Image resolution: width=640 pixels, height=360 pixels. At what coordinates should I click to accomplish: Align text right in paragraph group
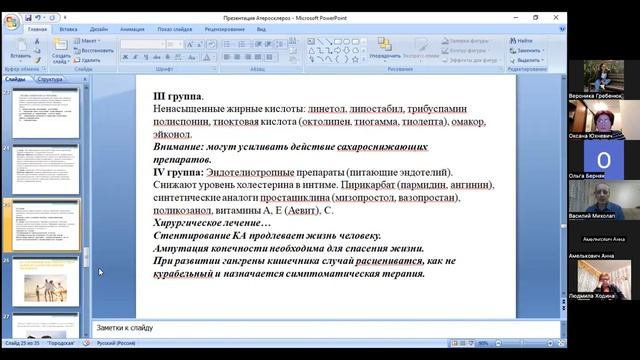(x=247, y=57)
